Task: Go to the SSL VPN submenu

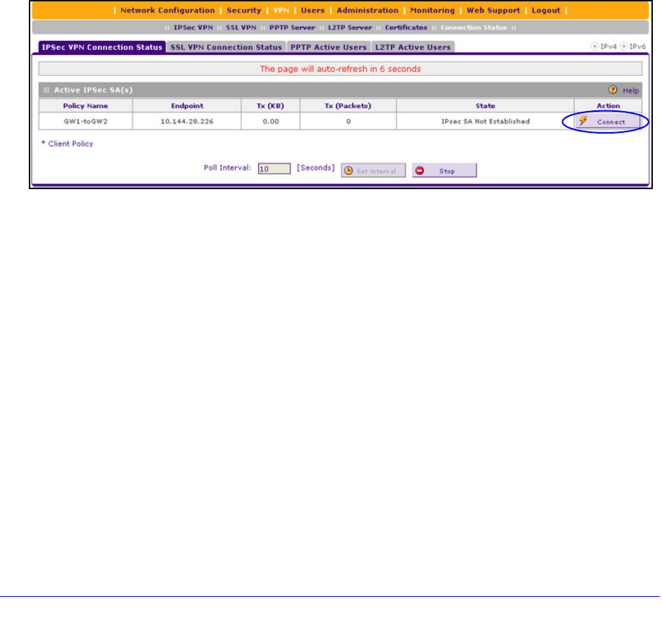Action: click(x=241, y=27)
